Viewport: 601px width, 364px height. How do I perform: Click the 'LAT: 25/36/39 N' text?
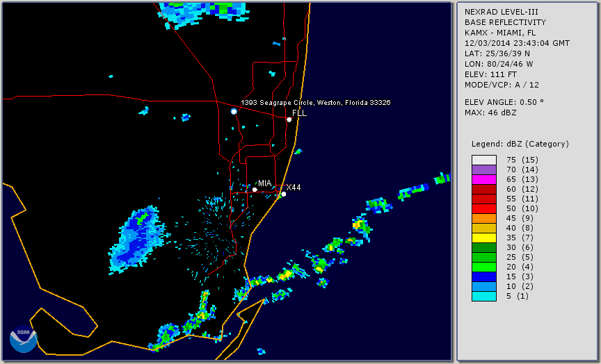click(x=497, y=53)
